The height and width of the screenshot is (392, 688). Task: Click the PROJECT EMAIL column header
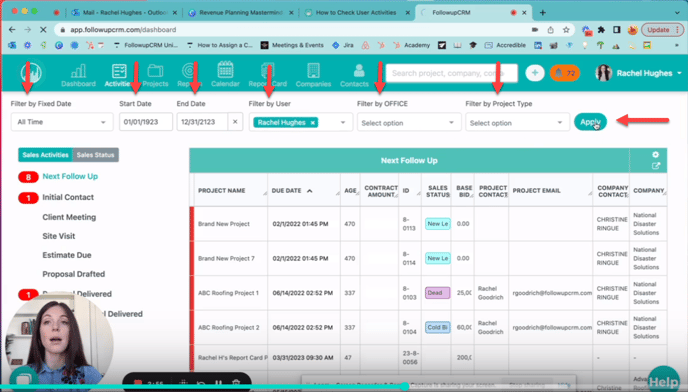click(536, 191)
